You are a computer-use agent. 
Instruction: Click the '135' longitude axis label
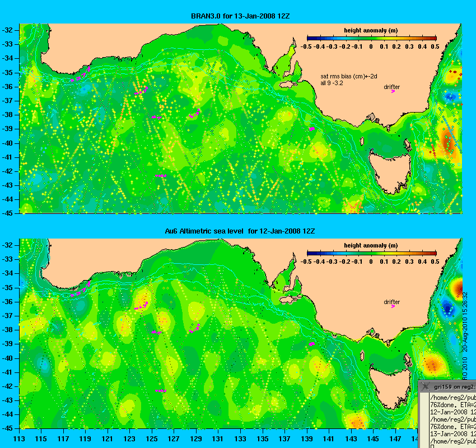click(263, 439)
